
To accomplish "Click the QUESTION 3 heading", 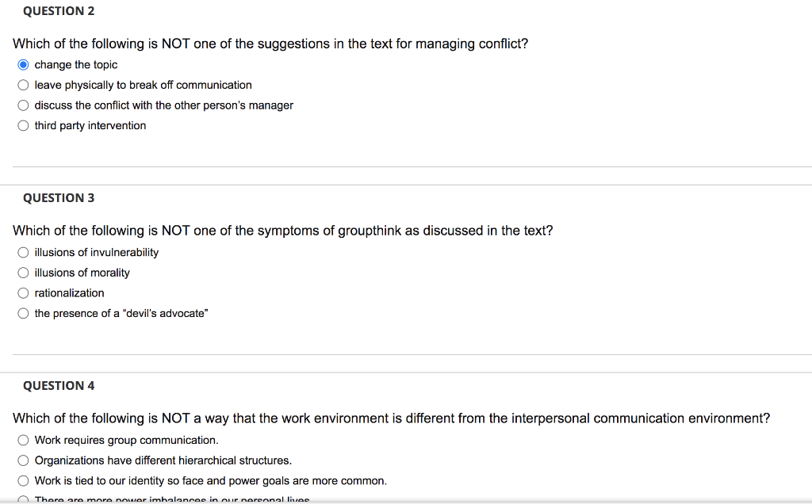I will click(x=58, y=197).
